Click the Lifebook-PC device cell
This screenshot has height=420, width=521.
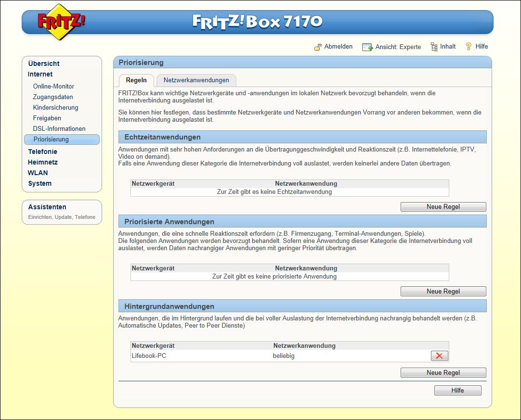tap(149, 356)
